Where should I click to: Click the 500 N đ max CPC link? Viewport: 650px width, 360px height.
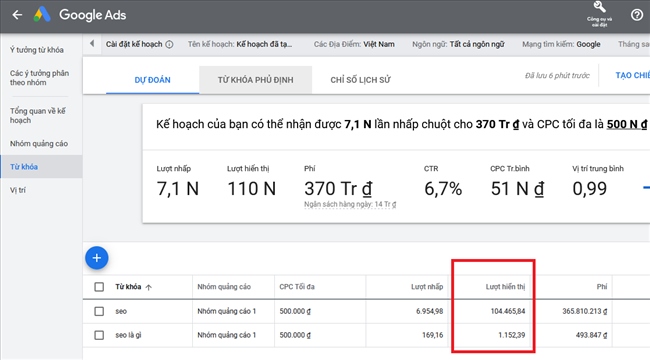[627, 124]
